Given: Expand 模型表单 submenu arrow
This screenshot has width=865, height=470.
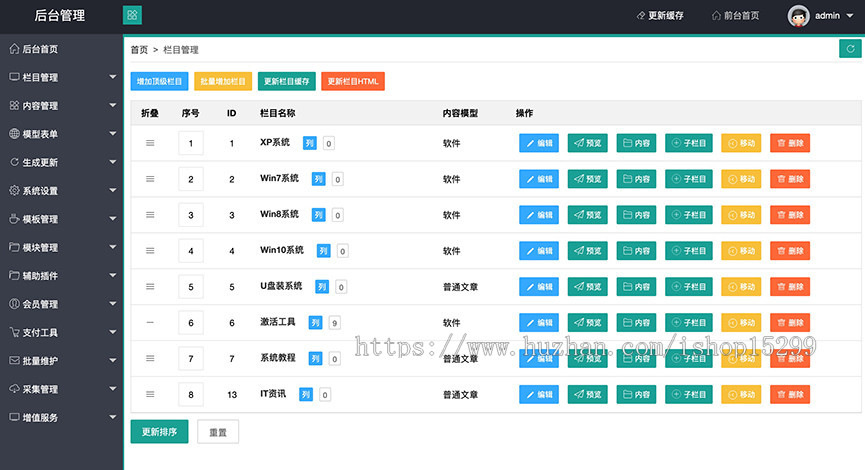Looking at the screenshot, I should [x=113, y=133].
